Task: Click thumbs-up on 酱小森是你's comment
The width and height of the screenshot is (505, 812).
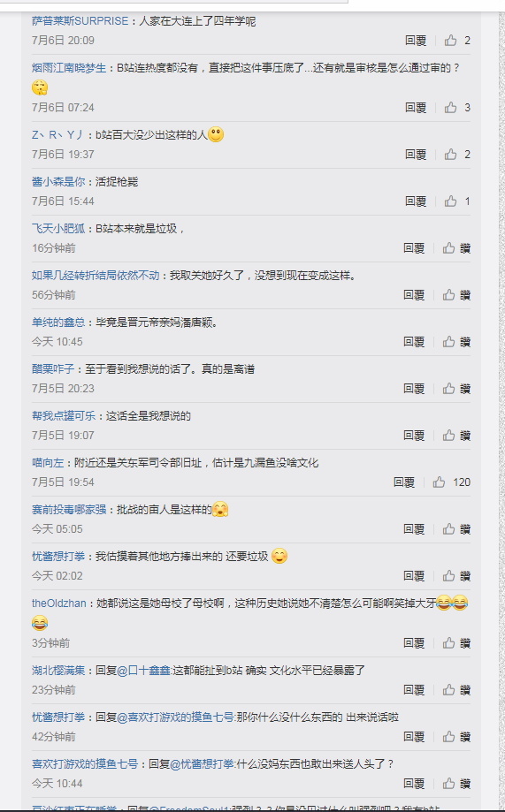Action: point(450,201)
